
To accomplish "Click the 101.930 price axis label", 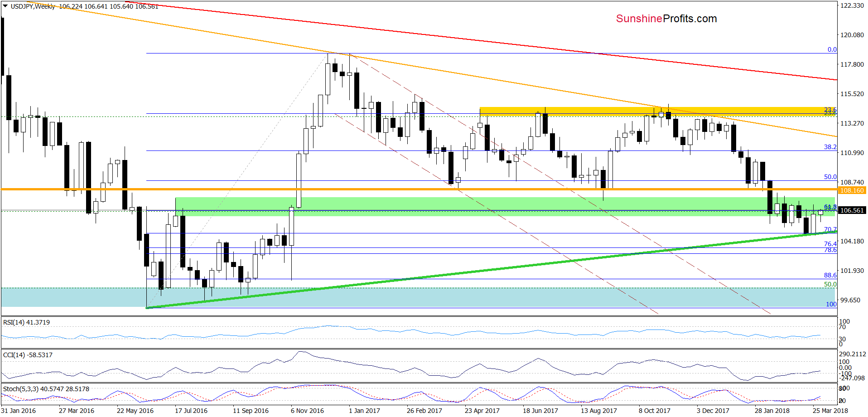I will 852,271.
